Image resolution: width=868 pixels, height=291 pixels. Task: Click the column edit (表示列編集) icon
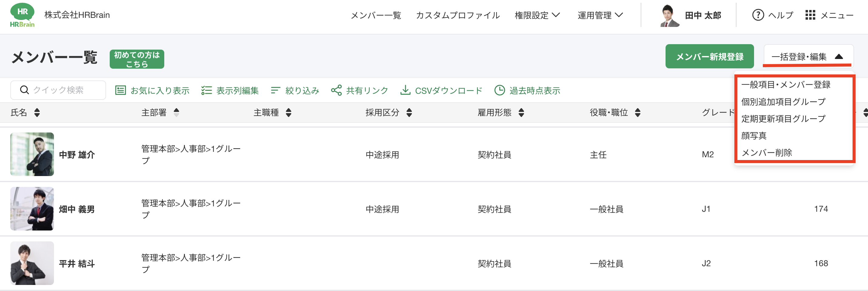point(206,90)
